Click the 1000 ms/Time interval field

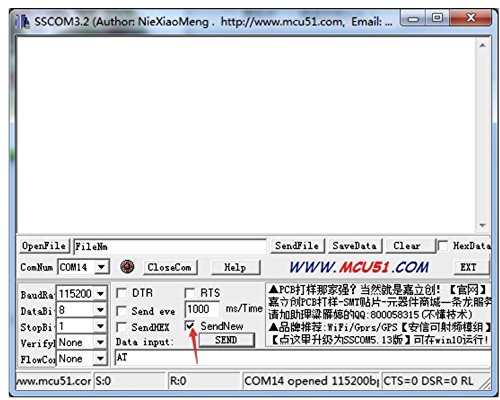(x=202, y=309)
